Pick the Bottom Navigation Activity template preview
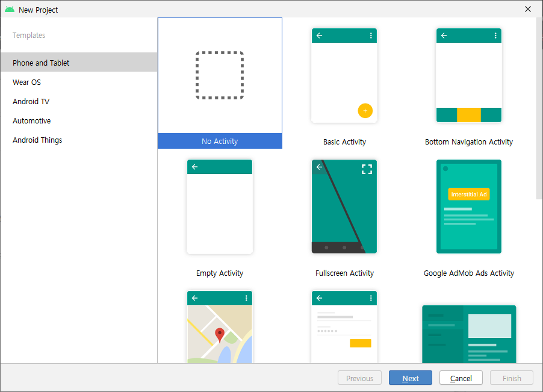The width and height of the screenshot is (543, 392). (x=469, y=75)
